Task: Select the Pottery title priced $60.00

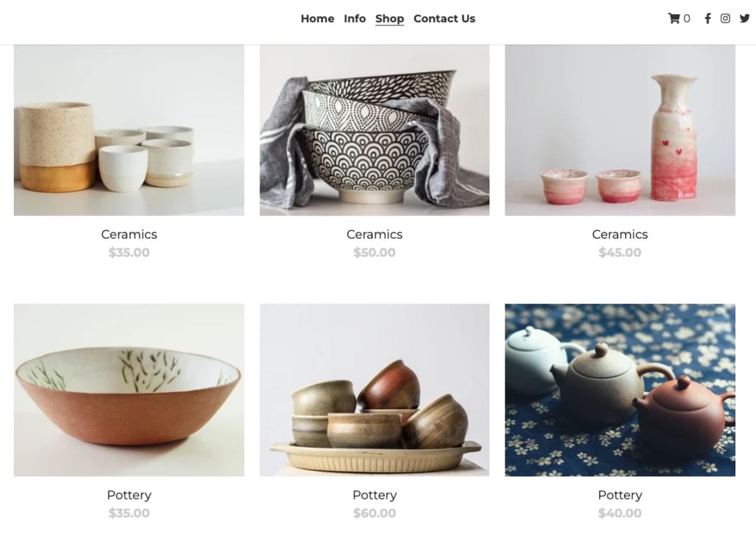Action: [x=374, y=495]
